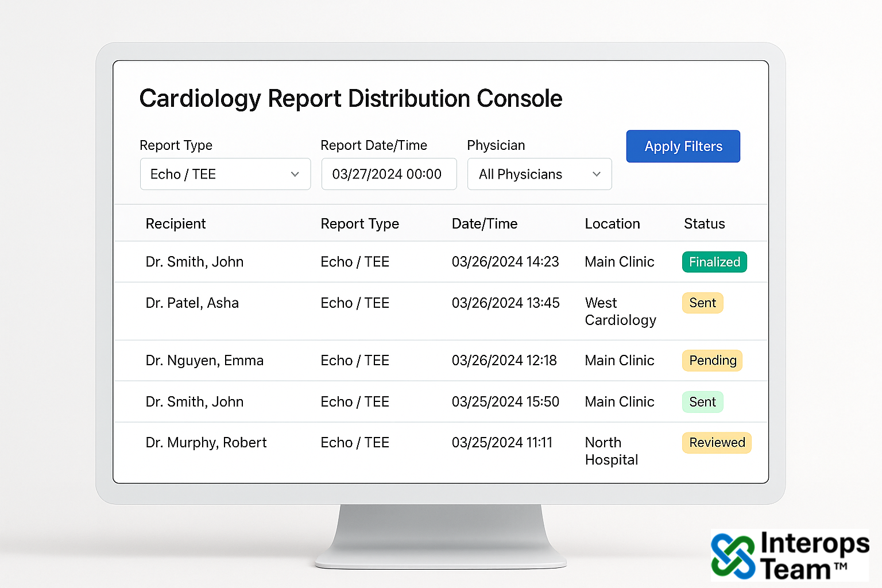Open the All Physicians dropdown
882x588 pixels.
pos(539,174)
